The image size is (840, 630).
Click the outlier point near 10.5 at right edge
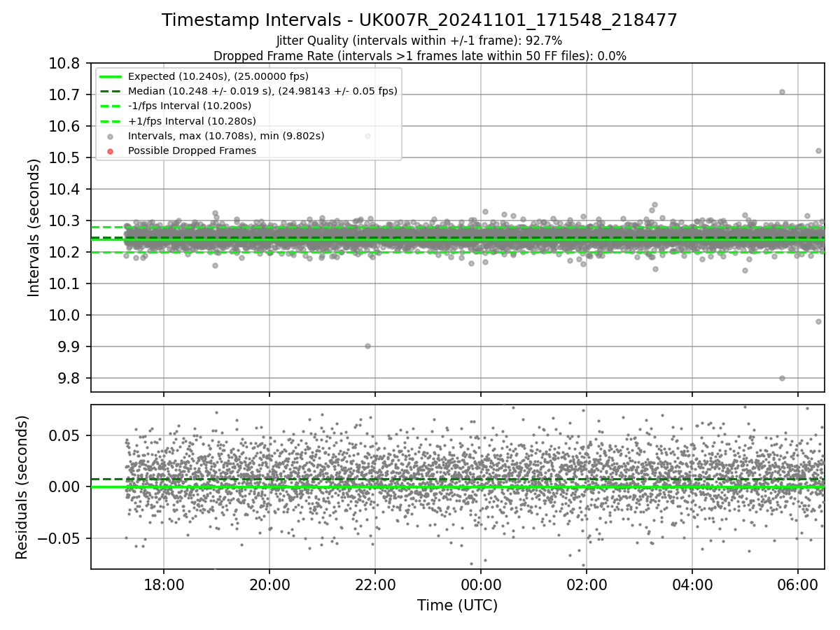[818, 150]
